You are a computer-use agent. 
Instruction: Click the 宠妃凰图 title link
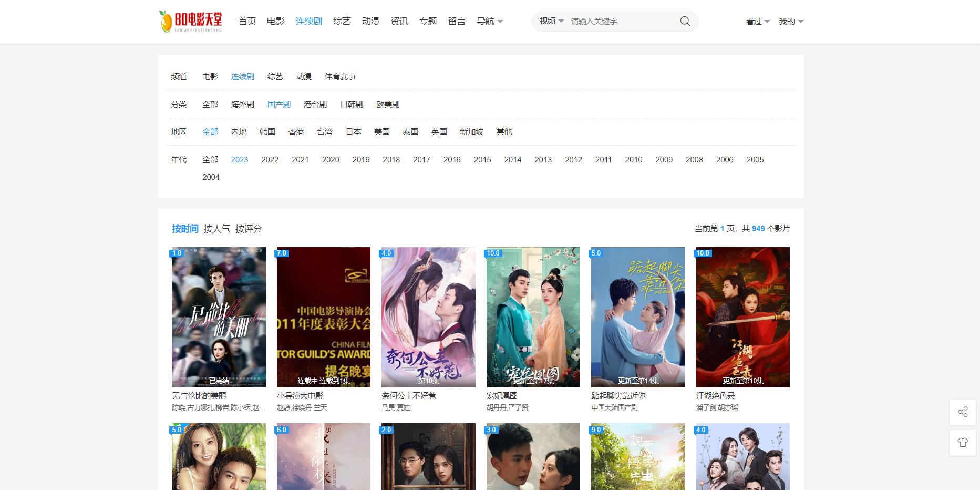pyautogui.click(x=502, y=396)
